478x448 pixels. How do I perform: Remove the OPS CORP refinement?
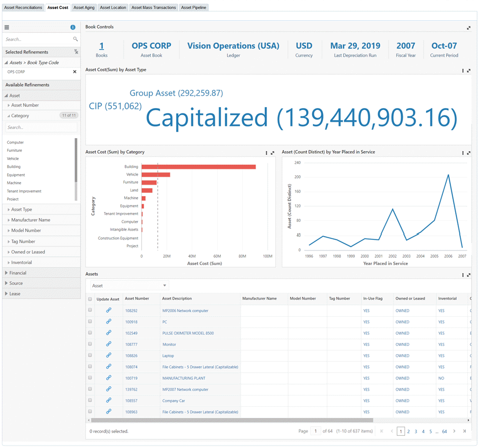pyautogui.click(x=74, y=72)
